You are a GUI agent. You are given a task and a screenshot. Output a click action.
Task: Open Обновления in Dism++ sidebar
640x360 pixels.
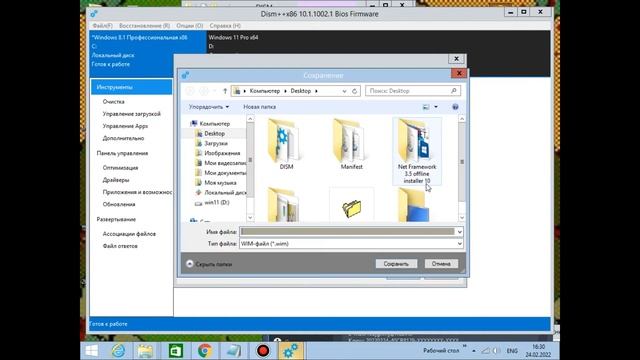click(x=119, y=204)
